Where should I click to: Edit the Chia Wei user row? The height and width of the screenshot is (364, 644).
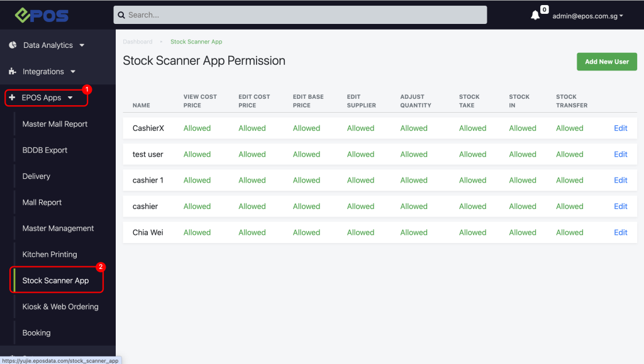pyautogui.click(x=620, y=232)
